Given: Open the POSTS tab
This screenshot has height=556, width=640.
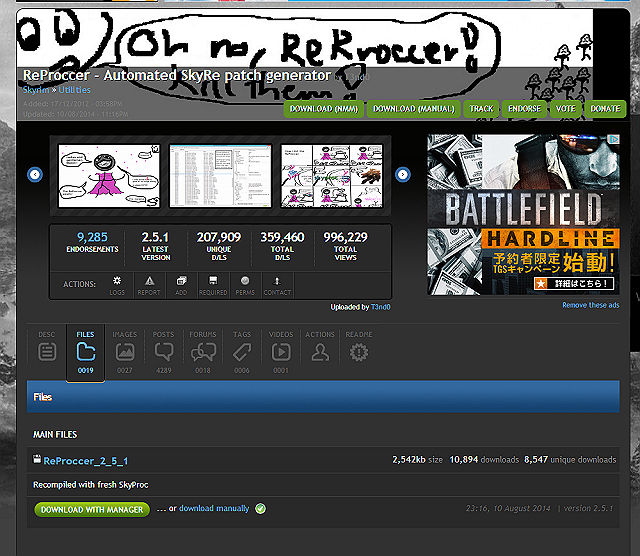Looking at the screenshot, I should pyautogui.click(x=163, y=351).
